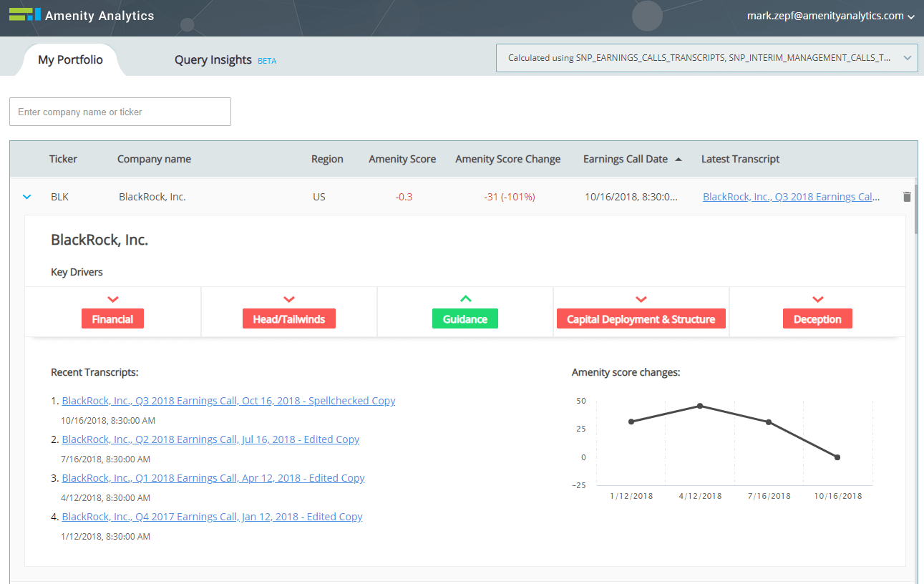Click the Recent Transcripts: heading

coord(94,372)
